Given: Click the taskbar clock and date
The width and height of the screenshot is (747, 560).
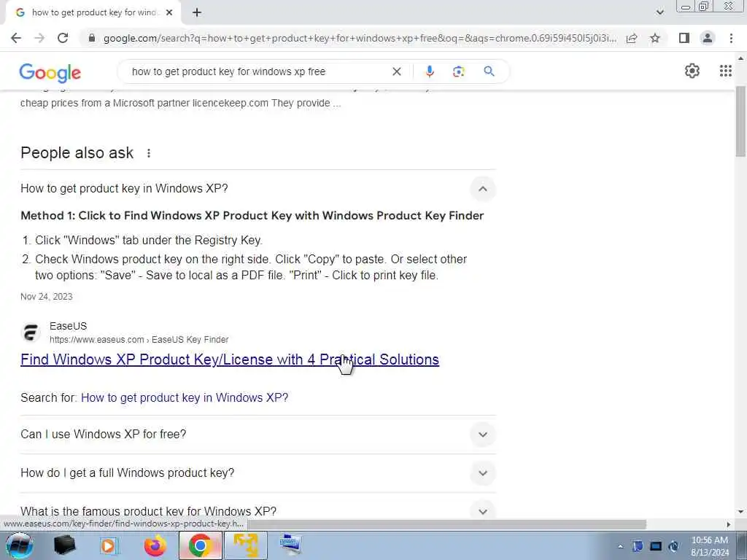Looking at the screenshot, I should (x=710, y=546).
